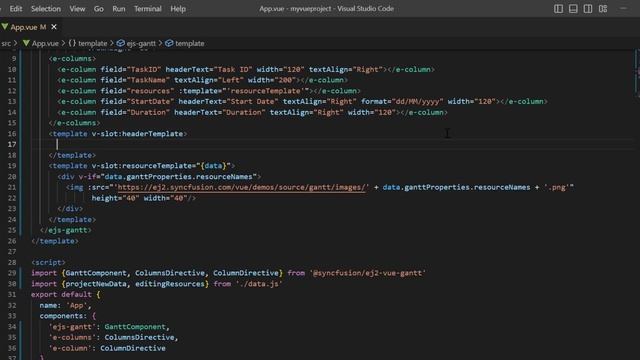Image resolution: width=640 pixels, height=360 pixels.
Task: Click ejs-gantt breadcrumb segment
Action: (141, 43)
